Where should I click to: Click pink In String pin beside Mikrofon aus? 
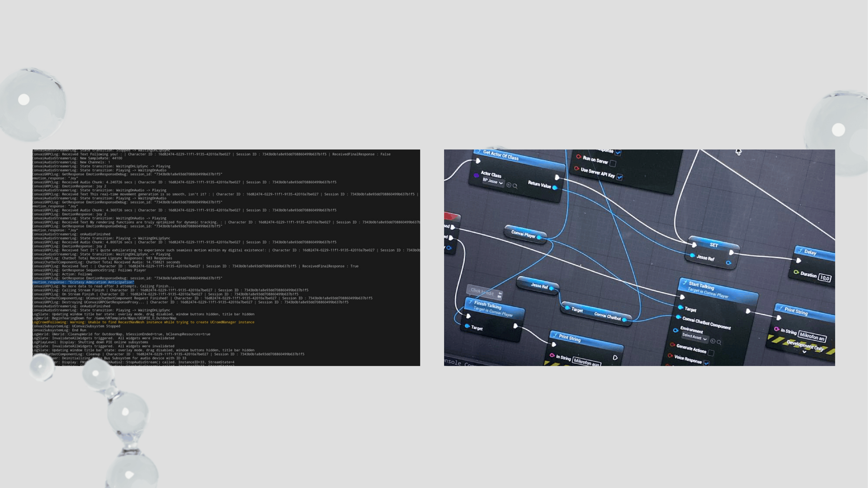552,355
